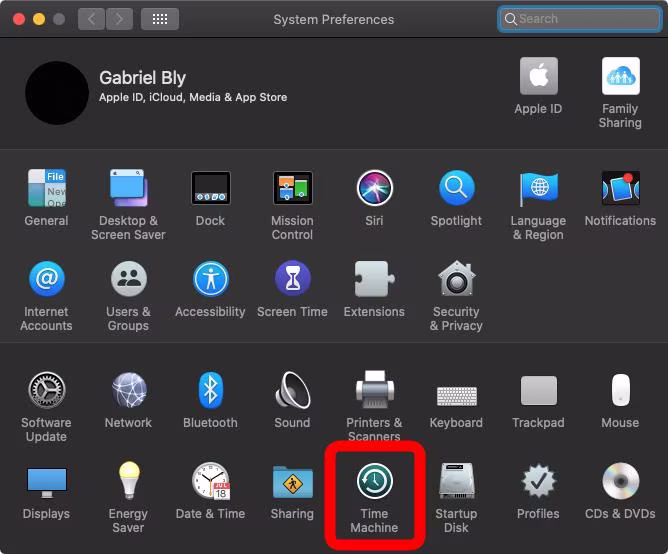
Task: Go forward with the toolbar forward arrow
Action: pos(119,19)
